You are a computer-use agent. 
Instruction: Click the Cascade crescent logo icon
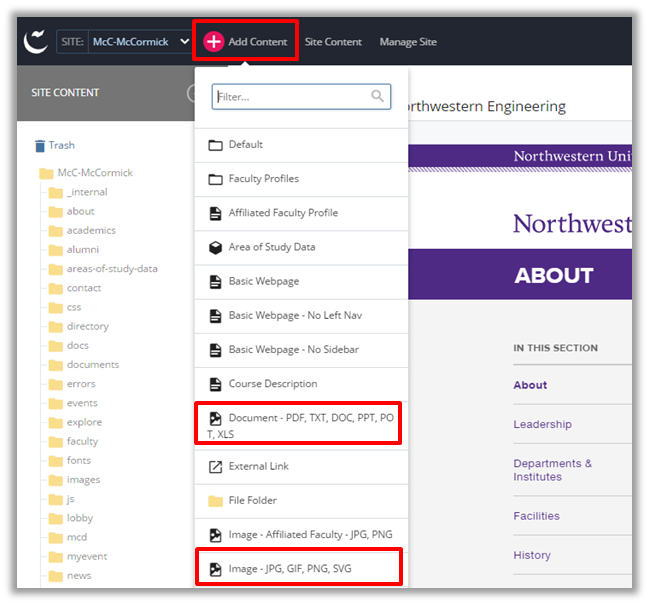pyautogui.click(x=36, y=41)
